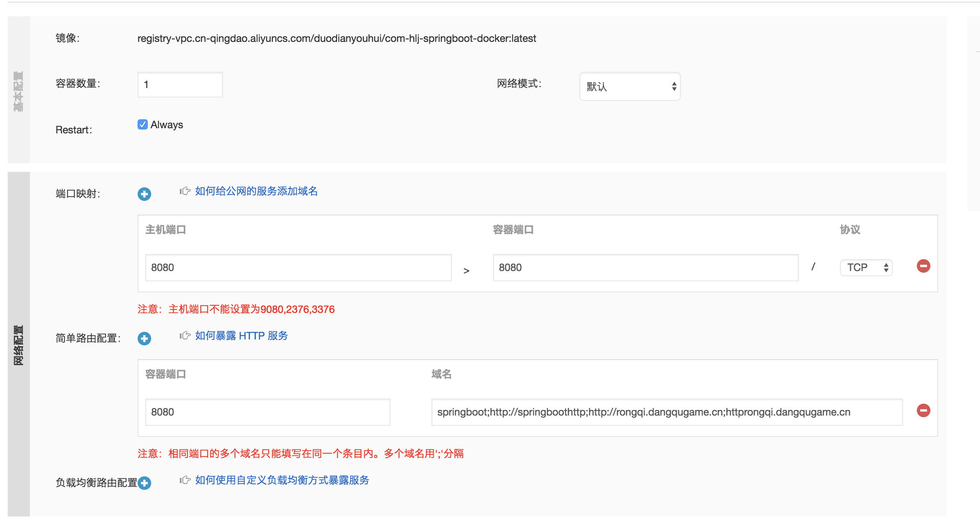Remove the simple routing domain row
The height and width of the screenshot is (525, 980).
pos(923,410)
